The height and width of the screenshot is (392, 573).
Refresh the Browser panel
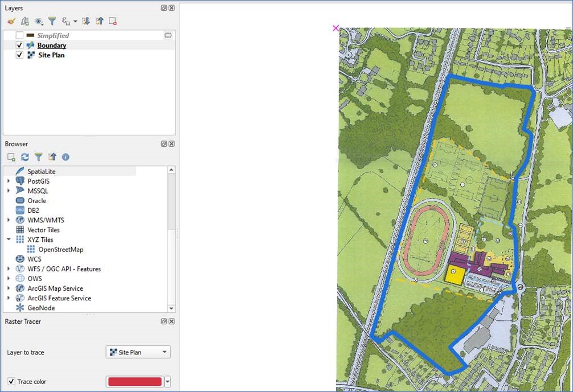pyautogui.click(x=24, y=157)
